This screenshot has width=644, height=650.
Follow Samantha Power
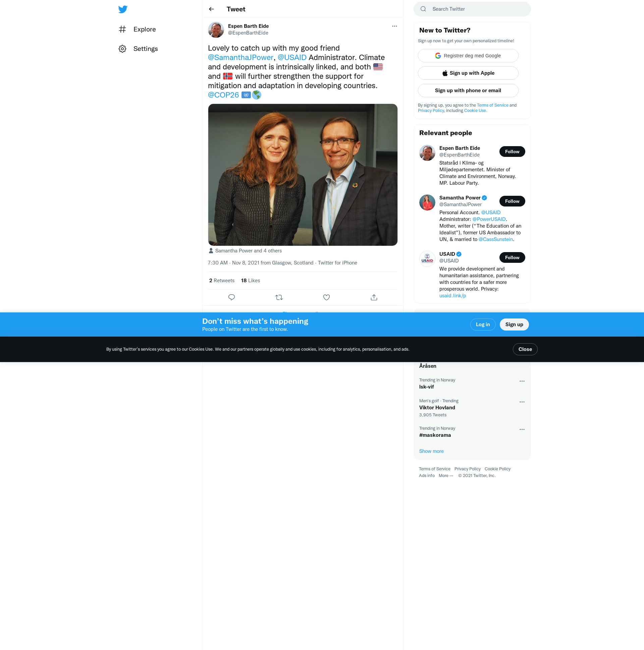pos(512,201)
